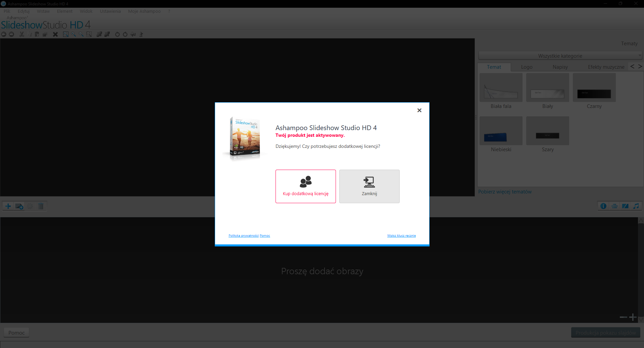Screen dimensions: 644x348
Task: Click the dashed zoom-selection magnifier icon
Action: [89, 34]
